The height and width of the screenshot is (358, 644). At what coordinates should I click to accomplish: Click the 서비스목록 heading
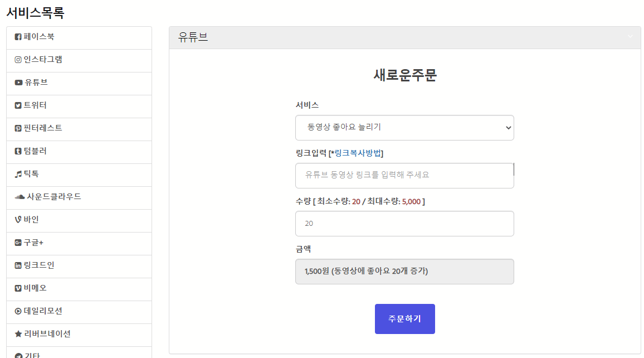pos(35,13)
